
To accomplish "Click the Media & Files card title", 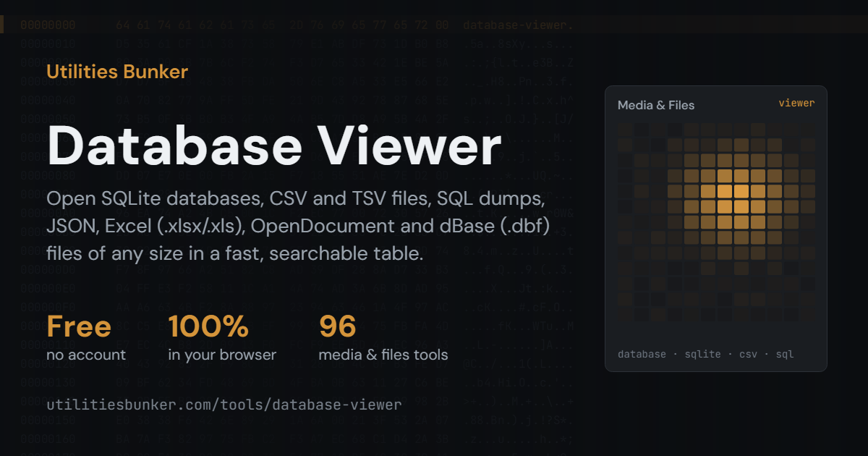I will pos(656,105).
